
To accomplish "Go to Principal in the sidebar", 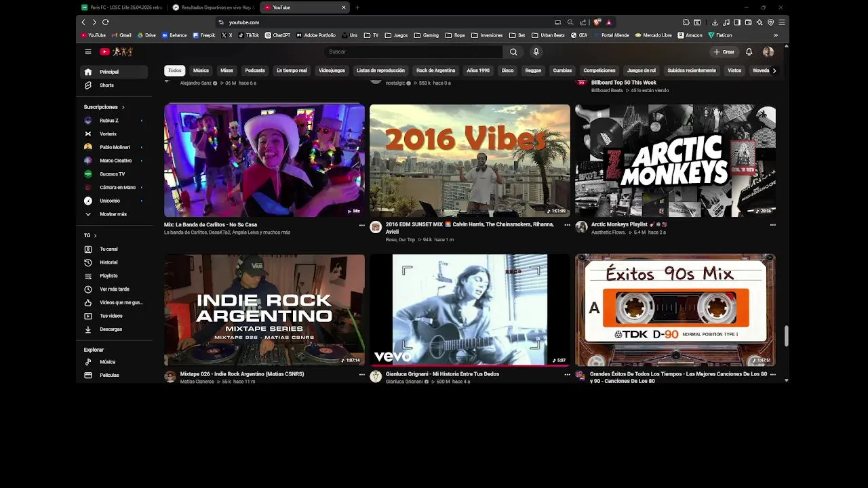I will [x=114, y=72].
